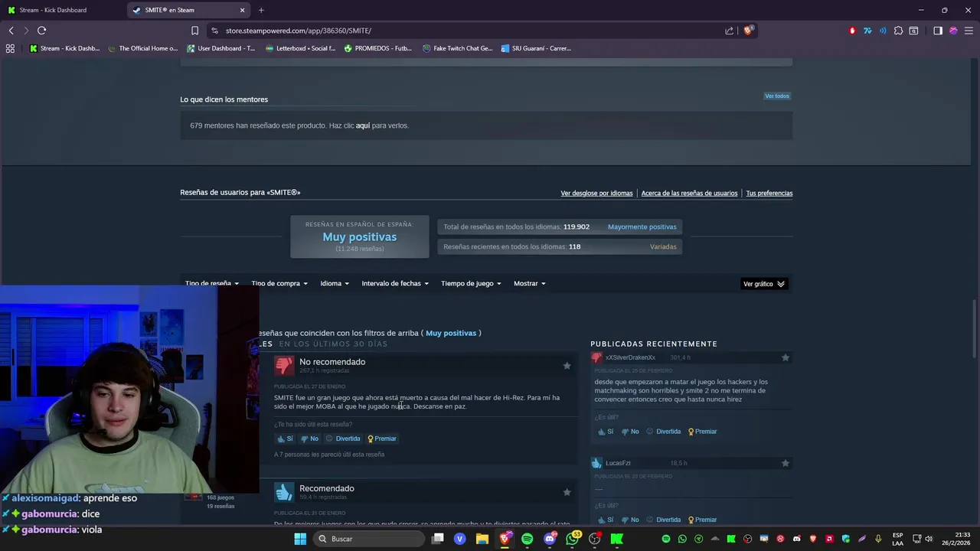The image size is (980, 551).
Task: Toggle the browser sidebar panel
Action: (938, 31)
